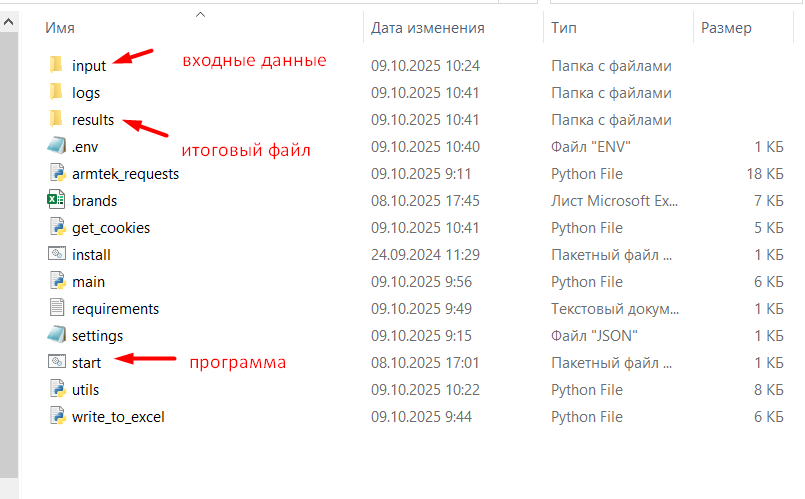Image resolution: width=805 pixels, height=499 pixels.
Task: Click the utils file name
Action: coord(85,390)
